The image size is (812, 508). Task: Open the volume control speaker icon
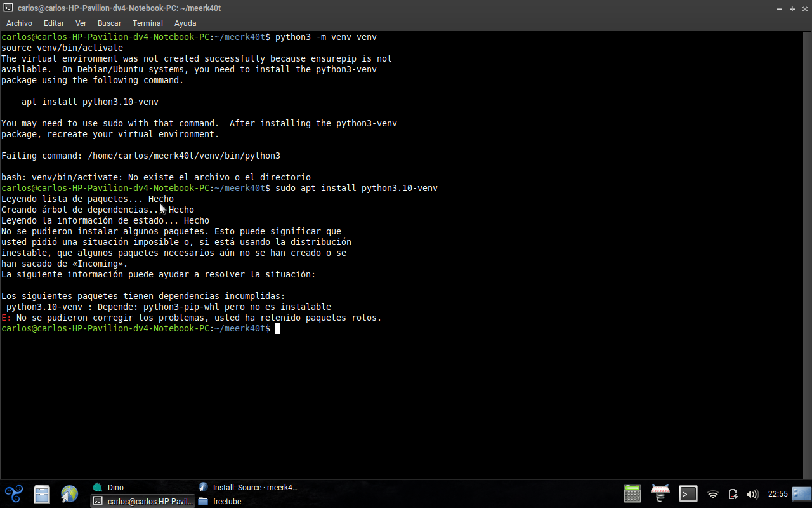tap(752, 494)
